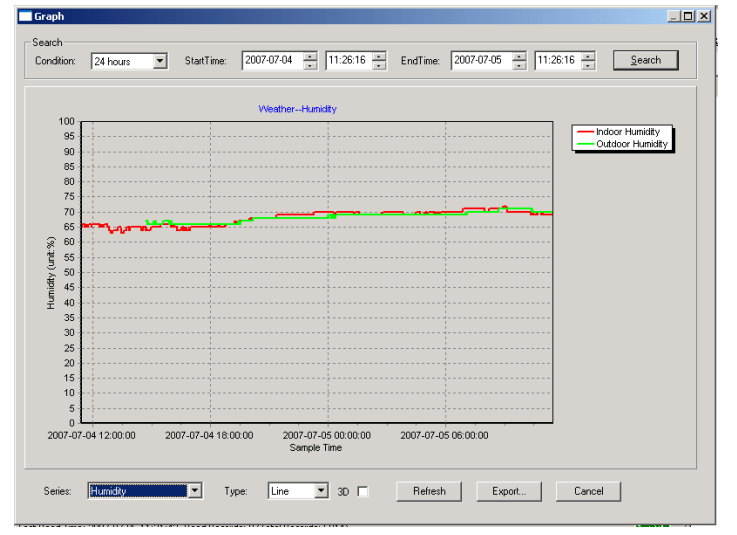Open the Series dropdown showing Humidity

[145, 491]
